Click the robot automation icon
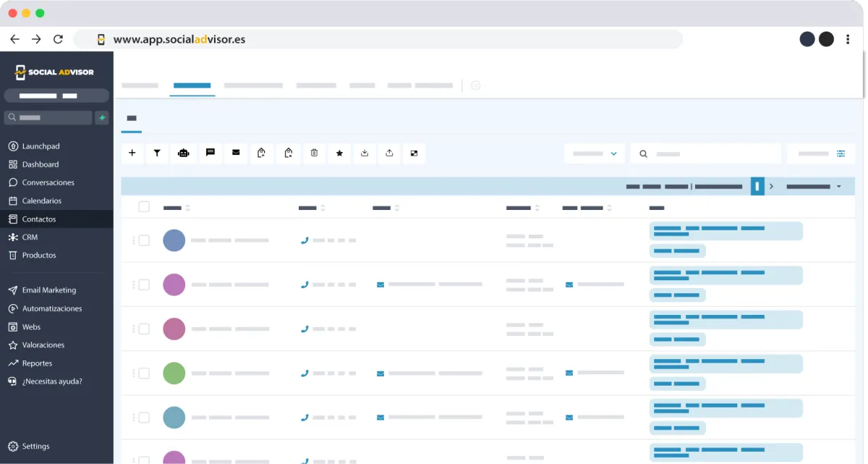Viewport: 868px width, 464px height. pyautogui.click(x=184, y=153)
